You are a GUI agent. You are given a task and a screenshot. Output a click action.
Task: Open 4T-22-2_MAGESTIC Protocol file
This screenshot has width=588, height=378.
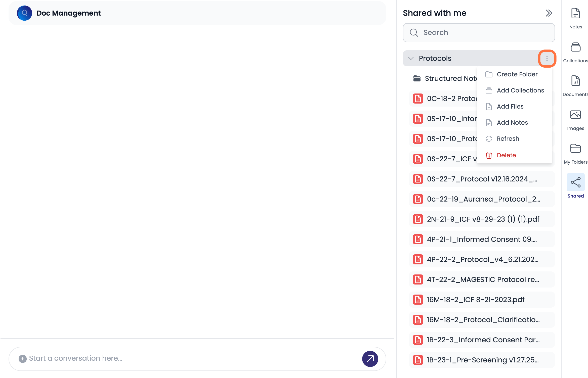coord(482,279)
